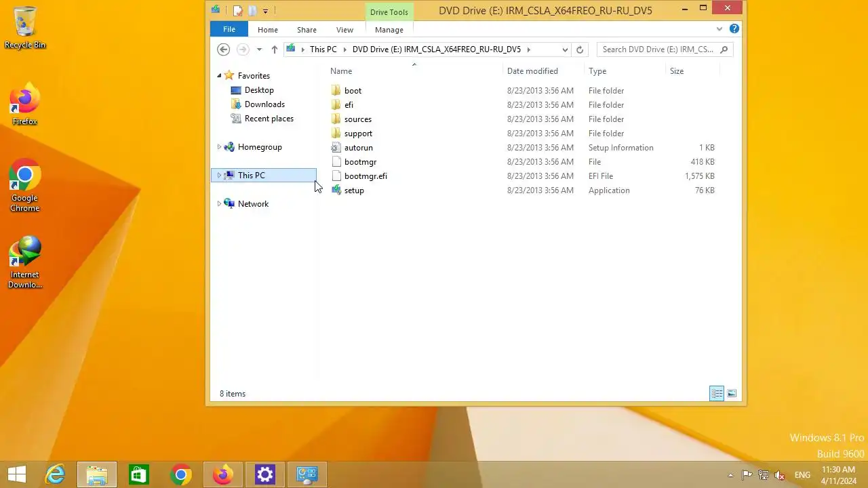
Task: Select Homegroup in the navigation pane
Action: pos(260,147)
